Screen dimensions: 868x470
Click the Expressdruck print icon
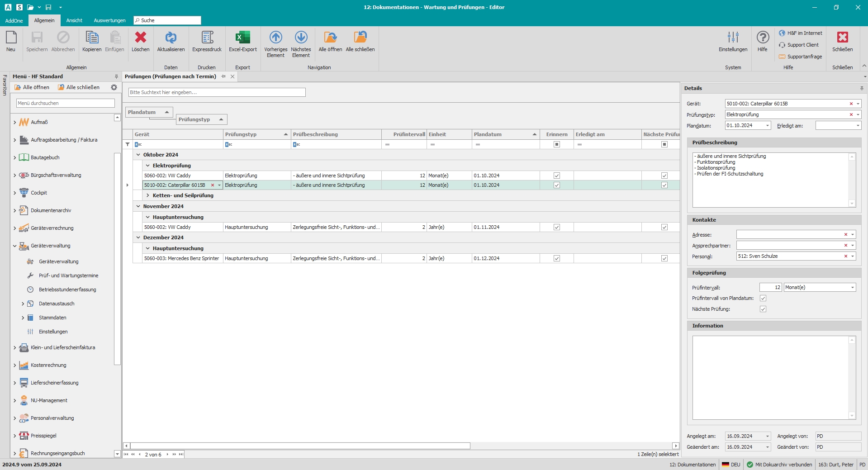(207, 38)
